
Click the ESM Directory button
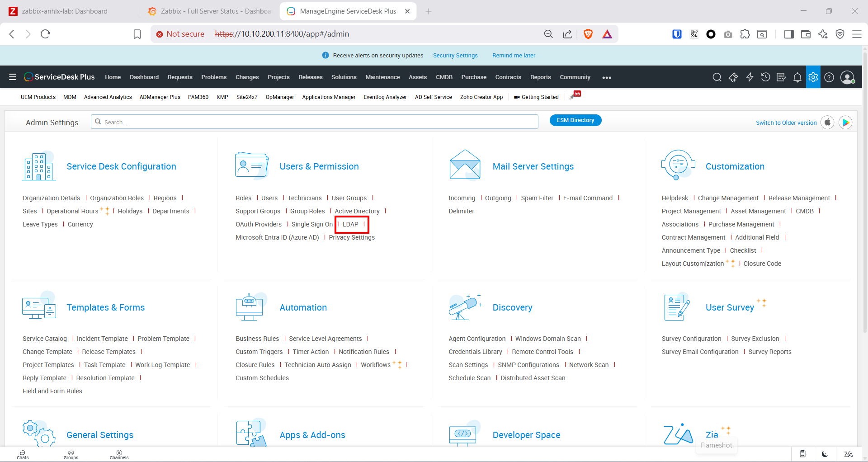click(575, 120)
